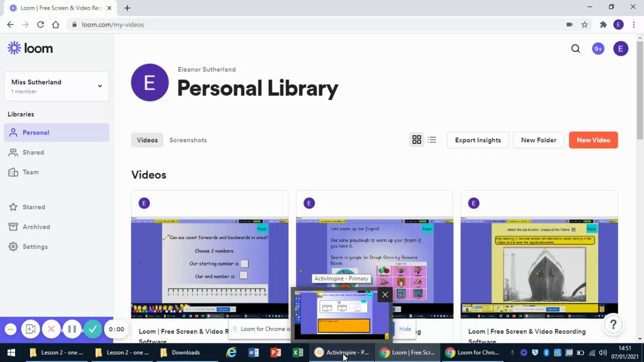This screenshot has height=362, width=644.
Task: Open the Windows Start menu
Action: (x=11, y=352)
